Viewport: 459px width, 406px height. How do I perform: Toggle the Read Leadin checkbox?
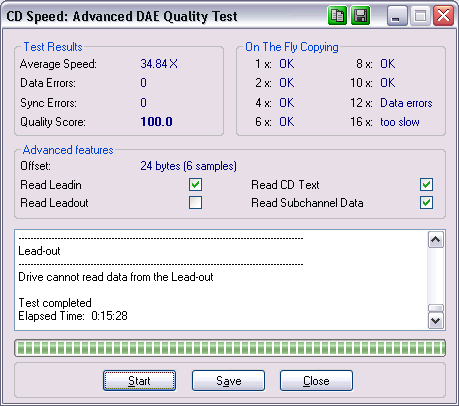point(195,184)
